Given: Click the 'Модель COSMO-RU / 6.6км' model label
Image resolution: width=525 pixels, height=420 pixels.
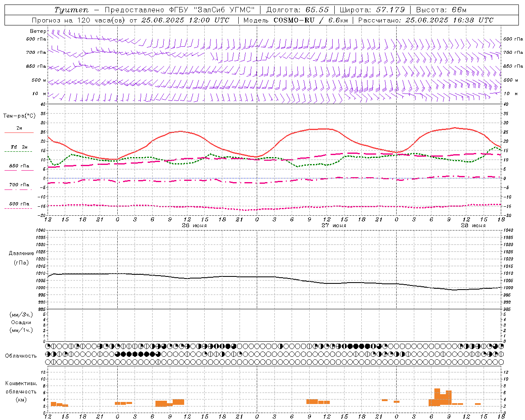Looking at the screenshot, I should pyautogui.click(x=295, y=20).
